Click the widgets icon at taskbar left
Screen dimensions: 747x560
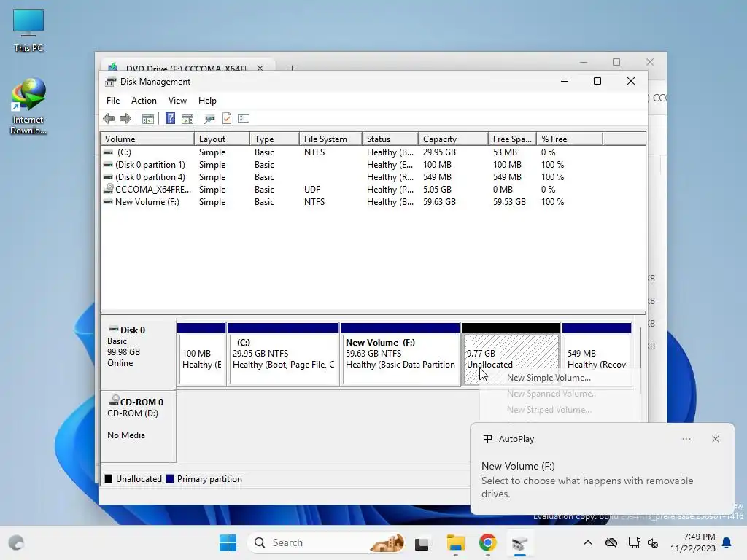[16, 542]
